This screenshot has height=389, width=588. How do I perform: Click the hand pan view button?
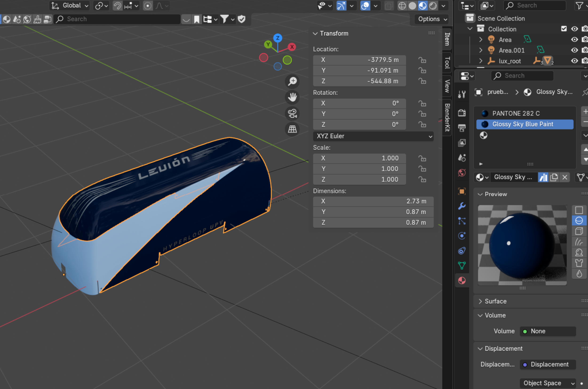(x=292, y=97)
